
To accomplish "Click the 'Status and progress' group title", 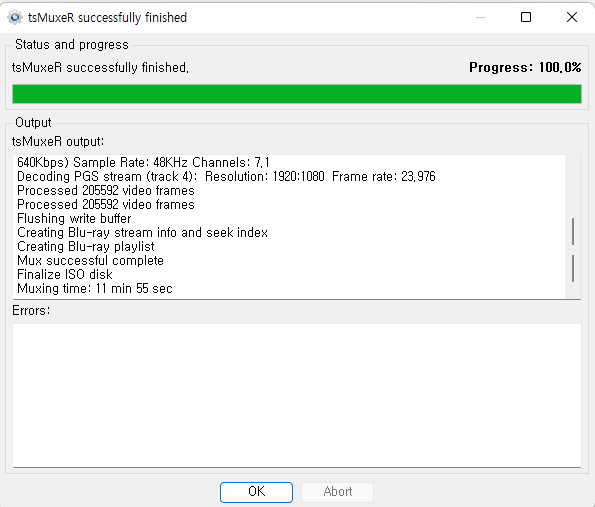I will point(72,45).
